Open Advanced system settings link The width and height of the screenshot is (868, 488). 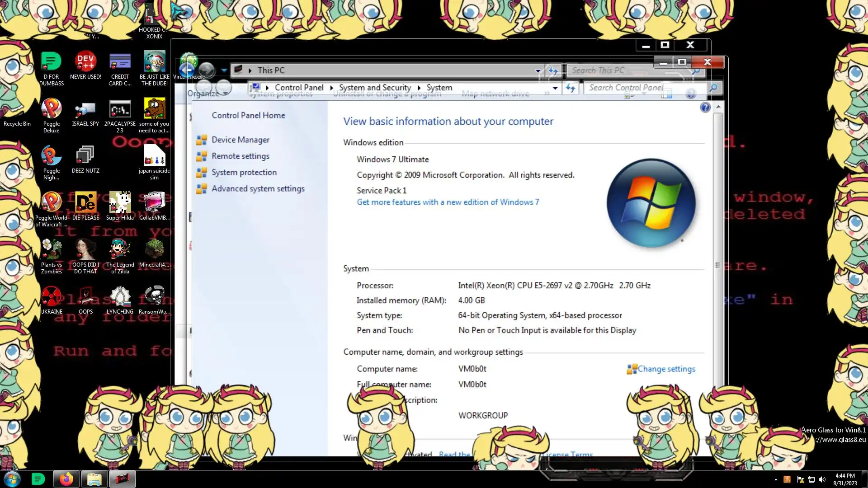point(258,189)
